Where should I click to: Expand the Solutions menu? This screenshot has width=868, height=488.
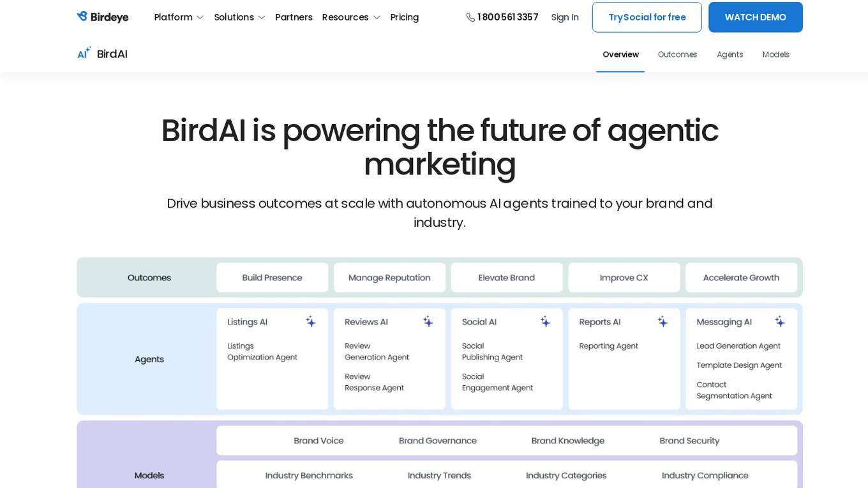pyautogui.click(x=239, y=17)
